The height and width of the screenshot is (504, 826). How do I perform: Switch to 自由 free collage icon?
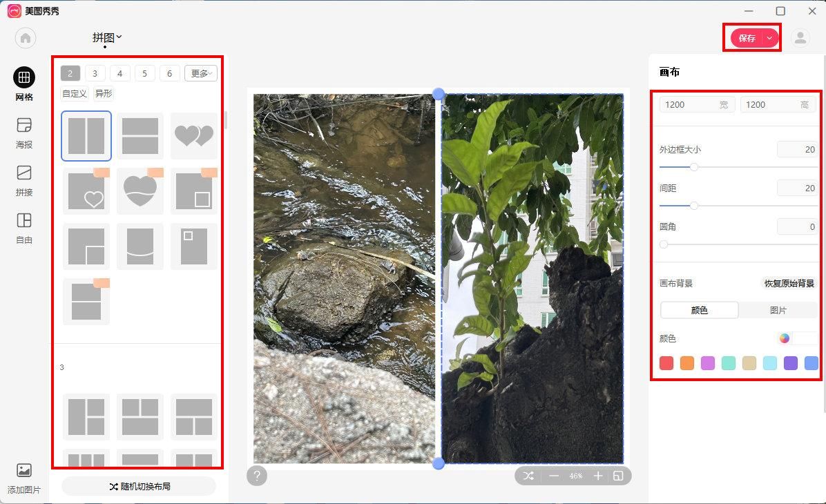pos(23,220)
